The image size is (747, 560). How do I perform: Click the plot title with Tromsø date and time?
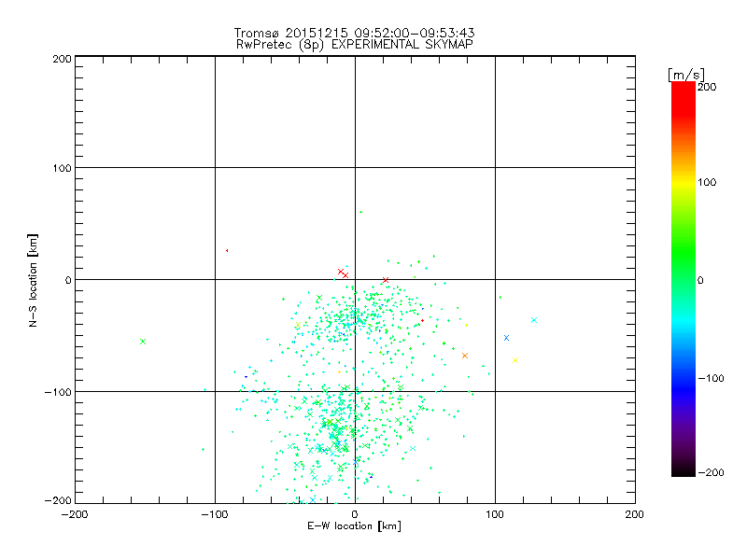click(x=354, y=33)
